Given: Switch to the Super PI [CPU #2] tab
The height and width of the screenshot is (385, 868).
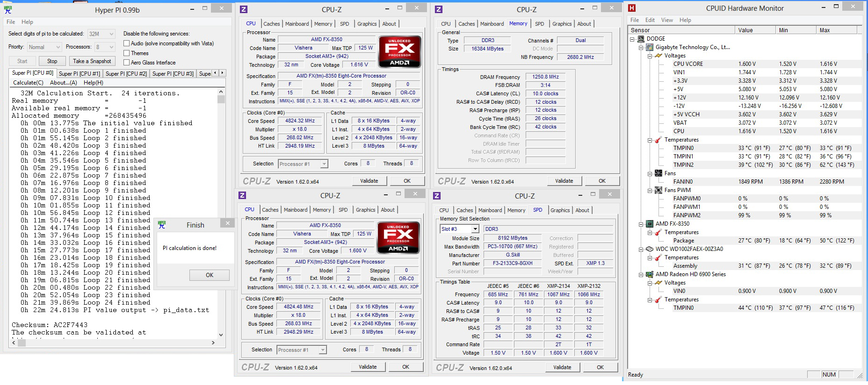Looking at the screenshot, I should click(x=126, y=74).
